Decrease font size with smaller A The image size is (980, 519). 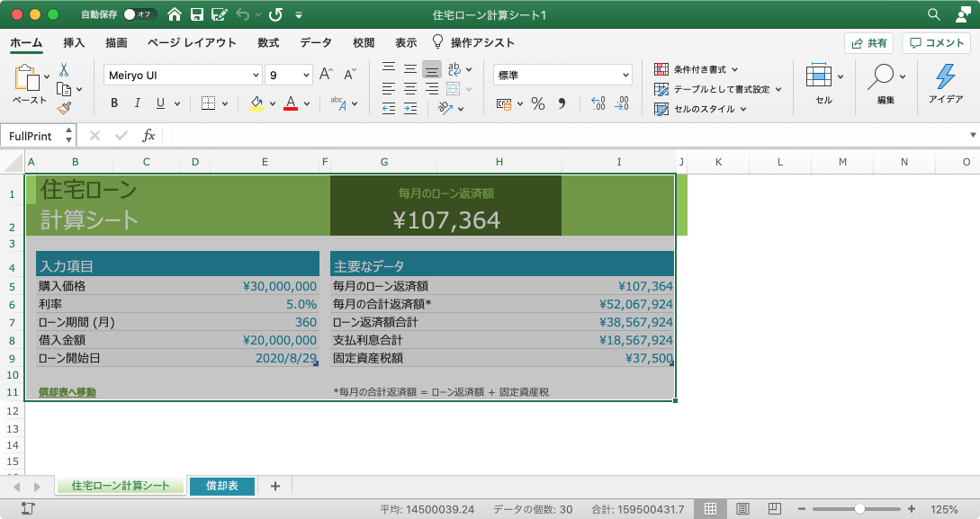(350, 75)
